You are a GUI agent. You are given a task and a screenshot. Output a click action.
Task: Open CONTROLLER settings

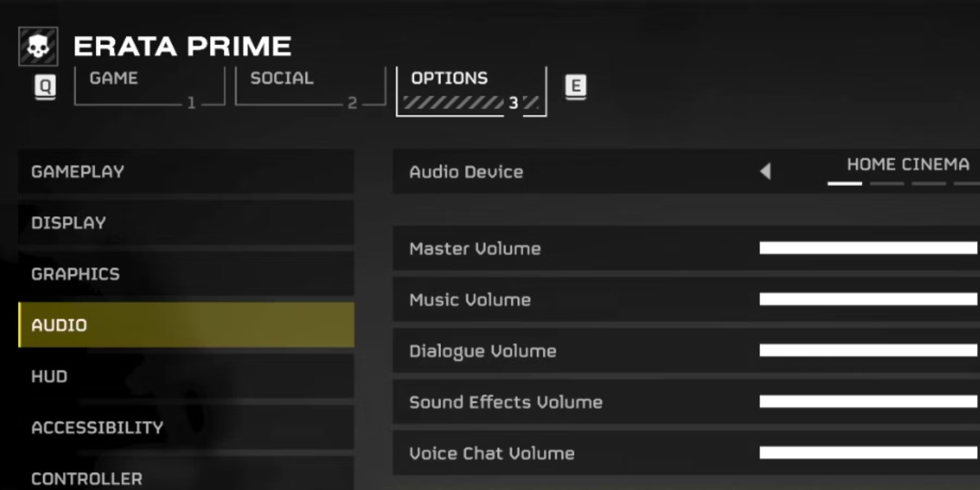click(186, 478)
